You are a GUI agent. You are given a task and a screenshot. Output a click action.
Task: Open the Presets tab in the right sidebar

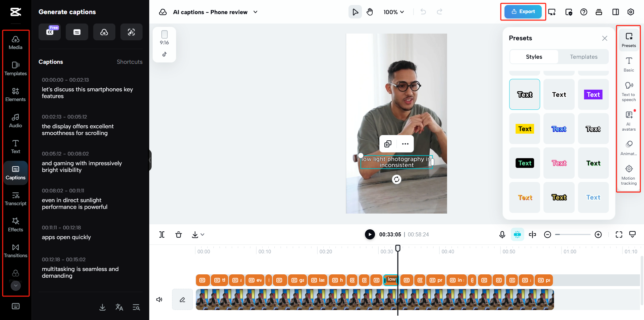629,40
